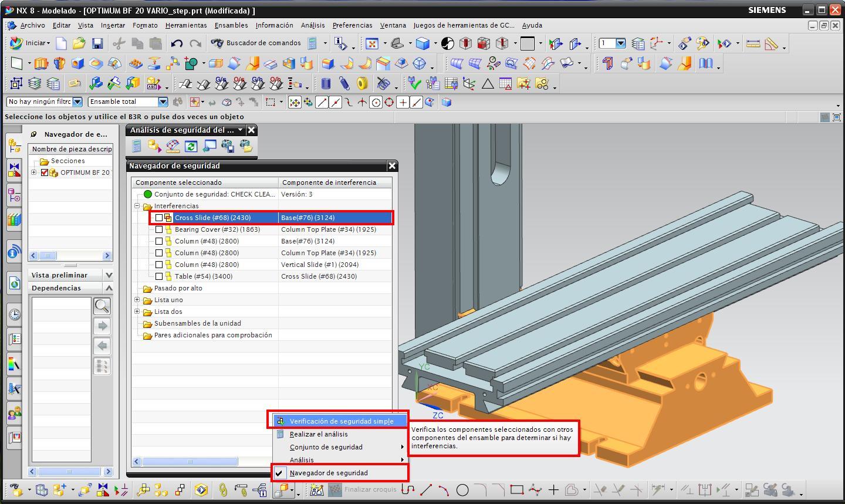Click the horizontal scrollbar in Navegador de seguridad
The image size is (845, 504).
(190, 461)
